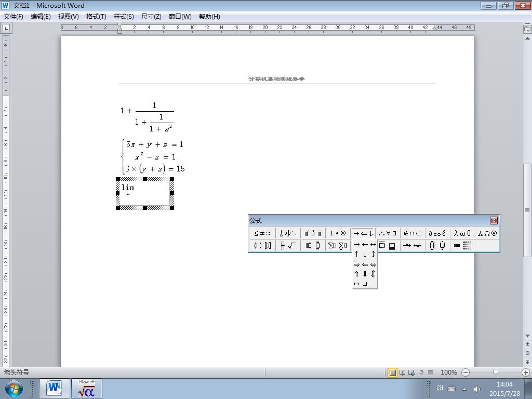Switch to Web Layout view

pyautogui.click(x=411, y=373)
